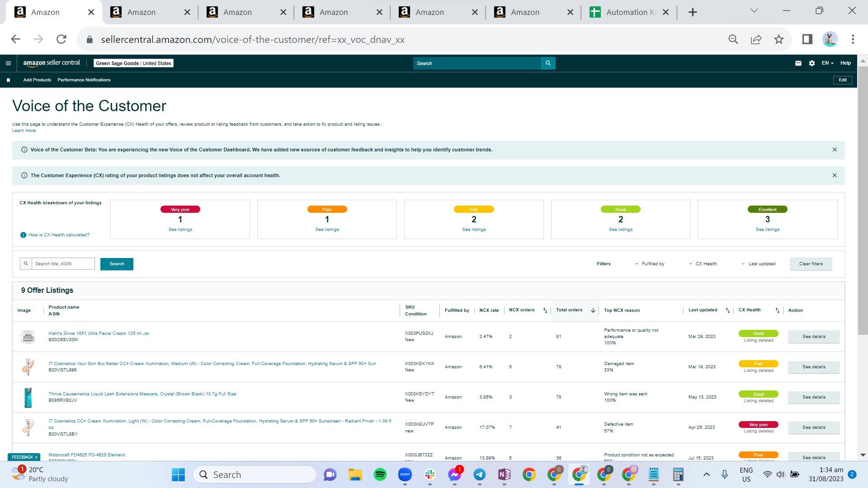Open the Help menu item
Screen dimensions: 868x488
pyautogui.click(x=845, y=63)
